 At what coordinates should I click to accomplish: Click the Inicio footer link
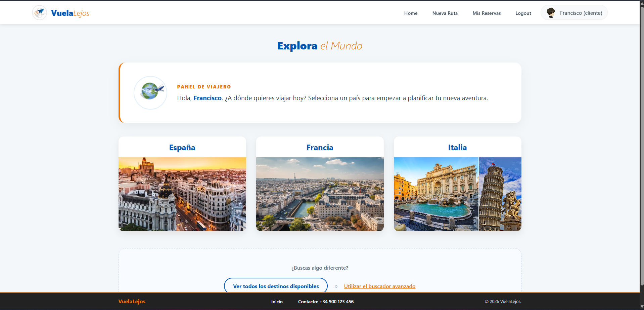[x=277, y=302]
